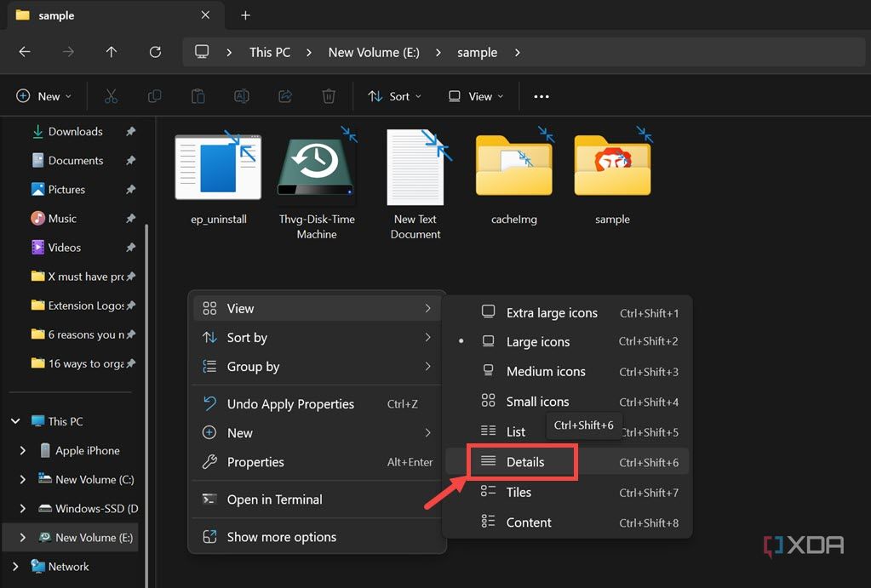Viewport: 871px width, 588px height.
Task: Select Properties from context menu
Action: [x=255, y=462]
